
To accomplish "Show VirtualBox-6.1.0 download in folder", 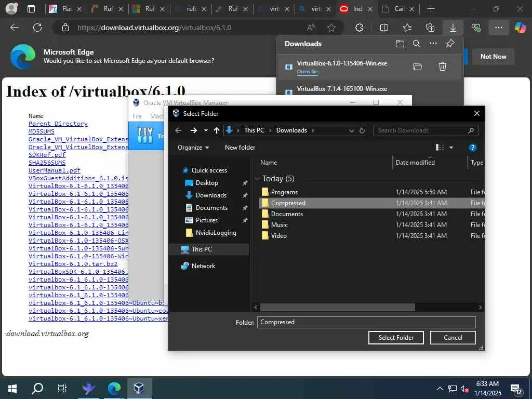I will 418,66.
